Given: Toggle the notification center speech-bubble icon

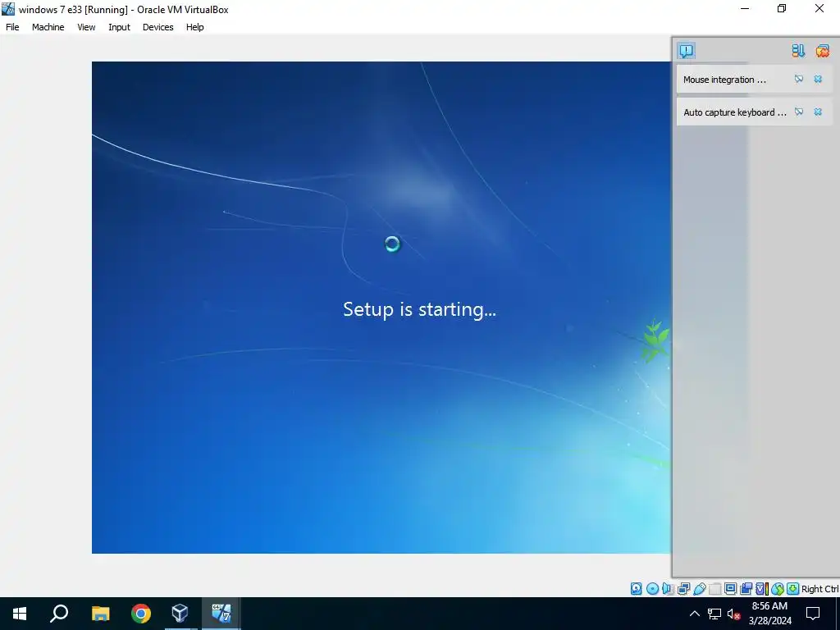Looking at the screenshot, I should point(687,51).
